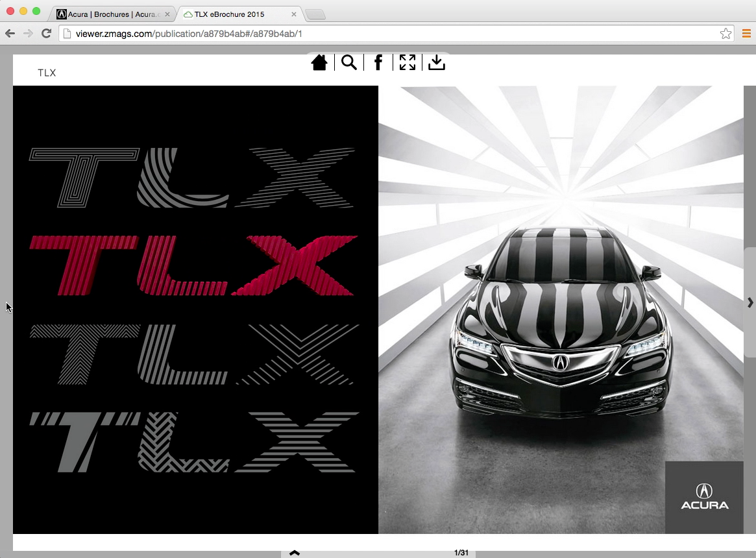The width and height of the screenshot is (756, 558).
Task: Click the 1/31 page counter
Action: (x=461, y=553)
